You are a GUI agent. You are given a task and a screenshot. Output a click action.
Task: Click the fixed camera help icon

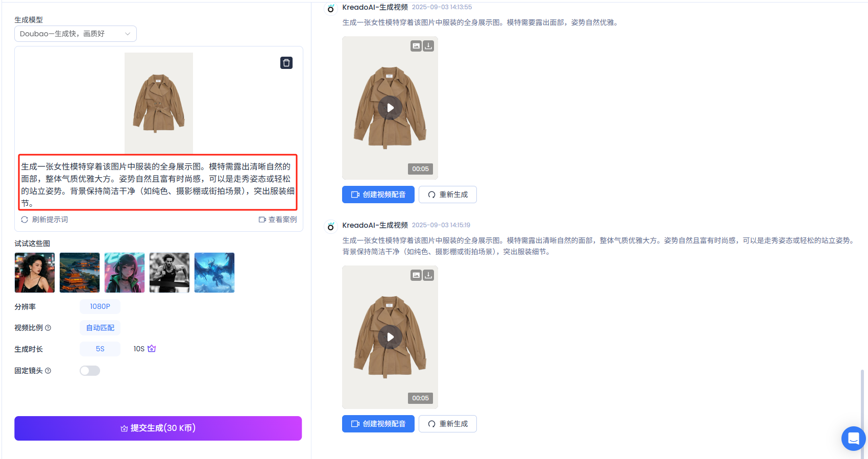tap(48, 371)
